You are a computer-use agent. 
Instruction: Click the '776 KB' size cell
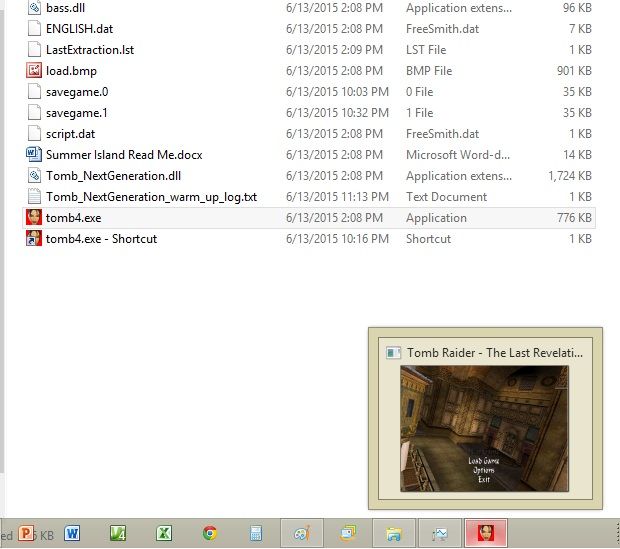(x=574, y=218)
